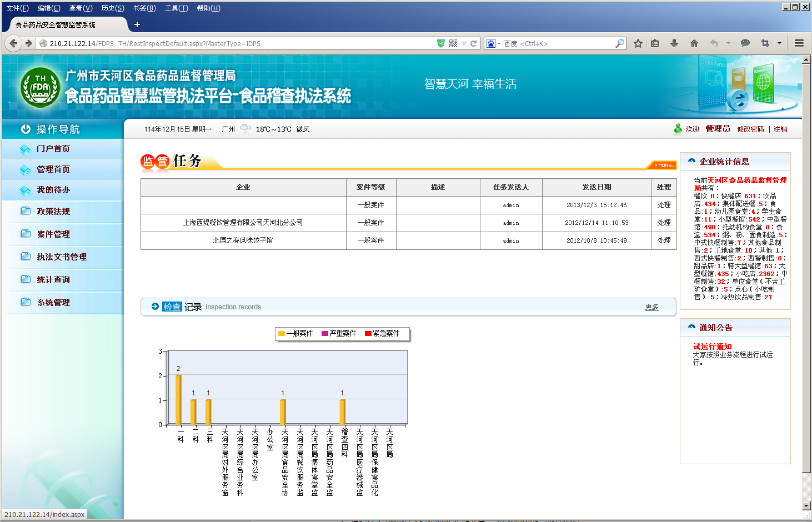This screenshot has width=812, height=522.
Task: Click the page scrollbar down arrow
Action: [806, 506]
